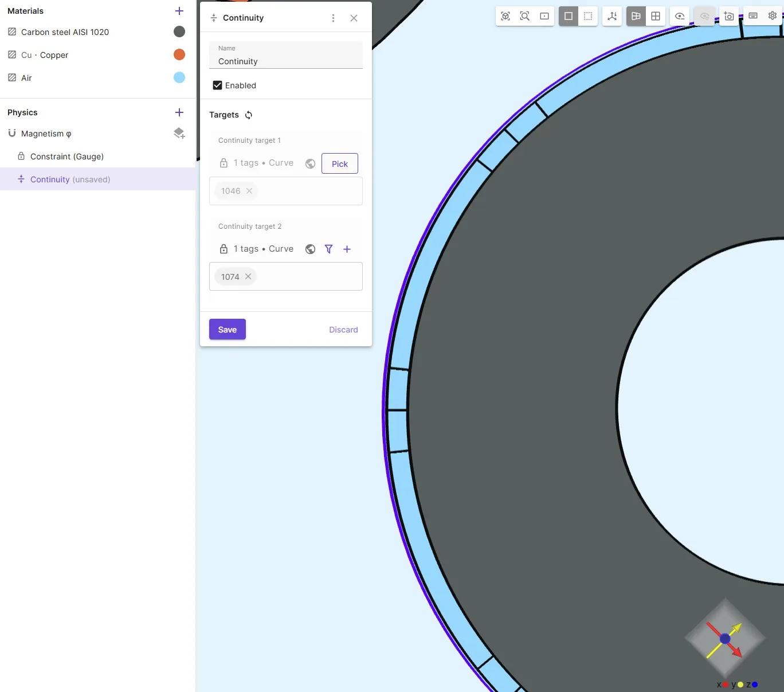Screen dimensions: 784x692
Task: Add a new physics with plus icon
Action: pyautogui.click(x=179, y=112)
